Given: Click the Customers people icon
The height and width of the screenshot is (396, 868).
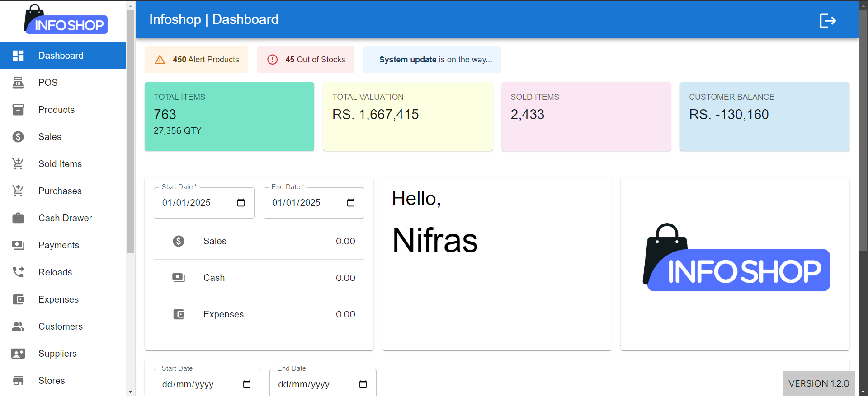Looking at the screenshot, I should pos(18,326).
